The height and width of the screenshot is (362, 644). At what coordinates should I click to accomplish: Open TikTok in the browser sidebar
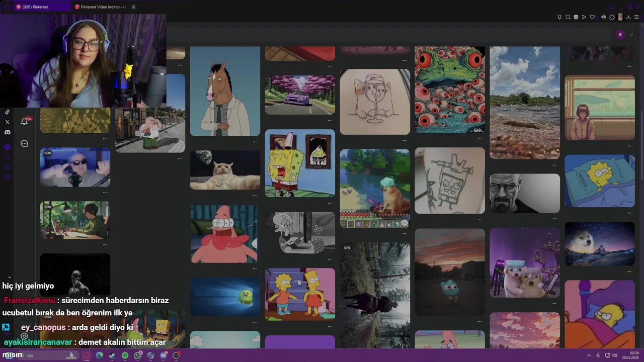point(7,112)
